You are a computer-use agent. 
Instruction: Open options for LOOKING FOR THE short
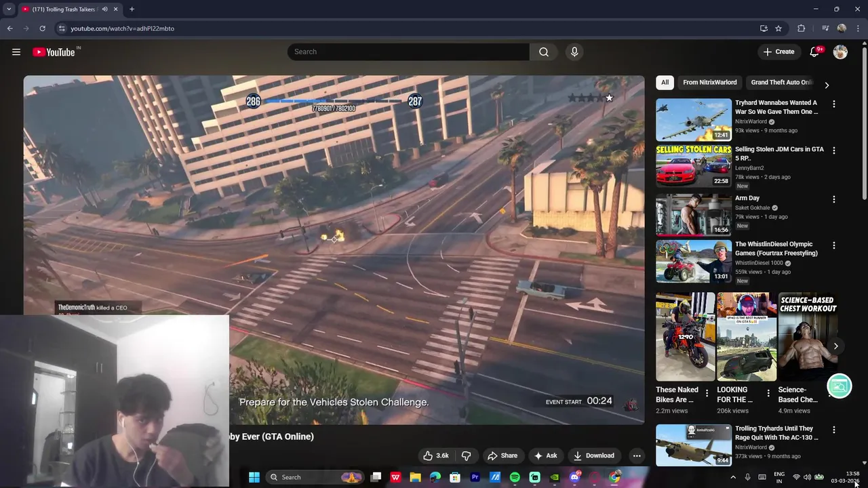click(768, 393)
